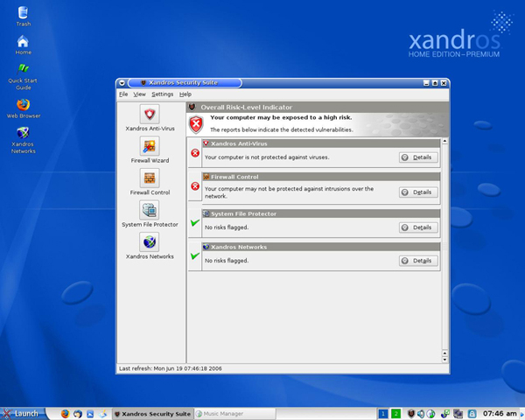Open Xandros Networks from the sidebar

tap(150, 242)
